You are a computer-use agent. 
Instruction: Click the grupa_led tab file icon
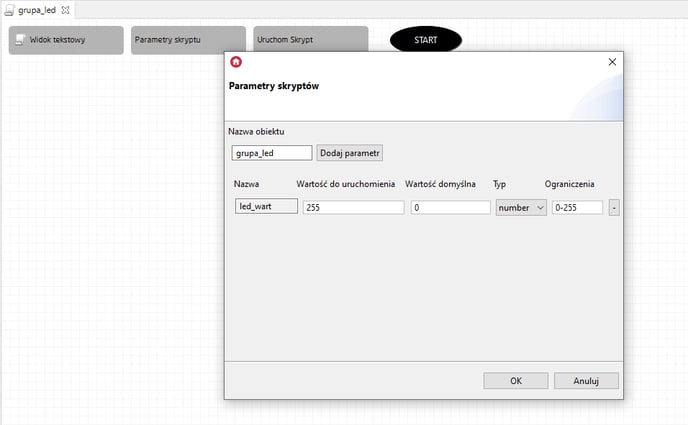[9, 9]
